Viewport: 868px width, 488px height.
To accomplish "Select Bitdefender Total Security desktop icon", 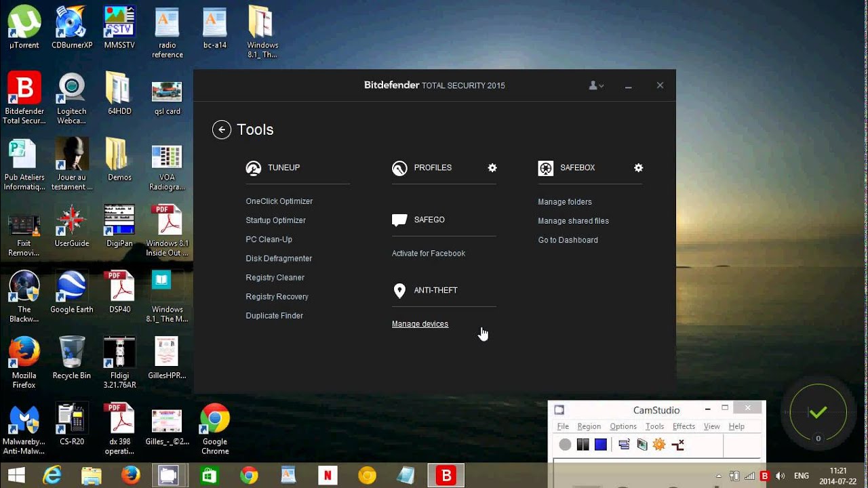I will (24, 98).
